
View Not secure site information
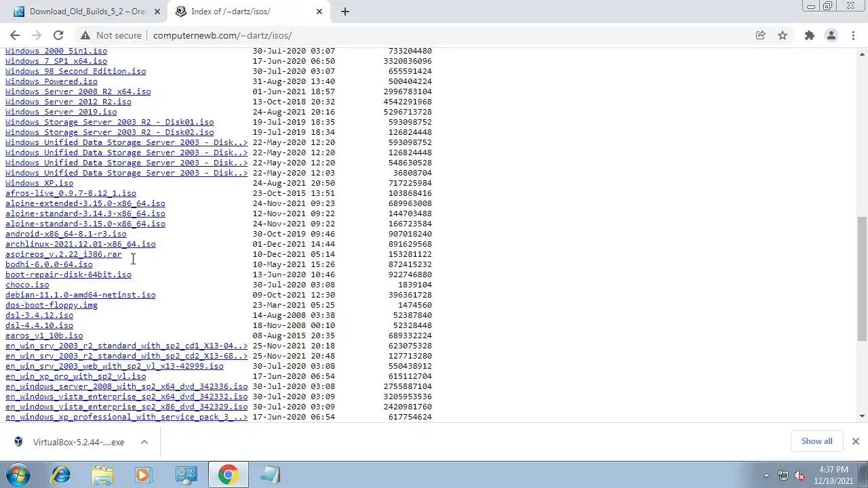coord(111,35)
